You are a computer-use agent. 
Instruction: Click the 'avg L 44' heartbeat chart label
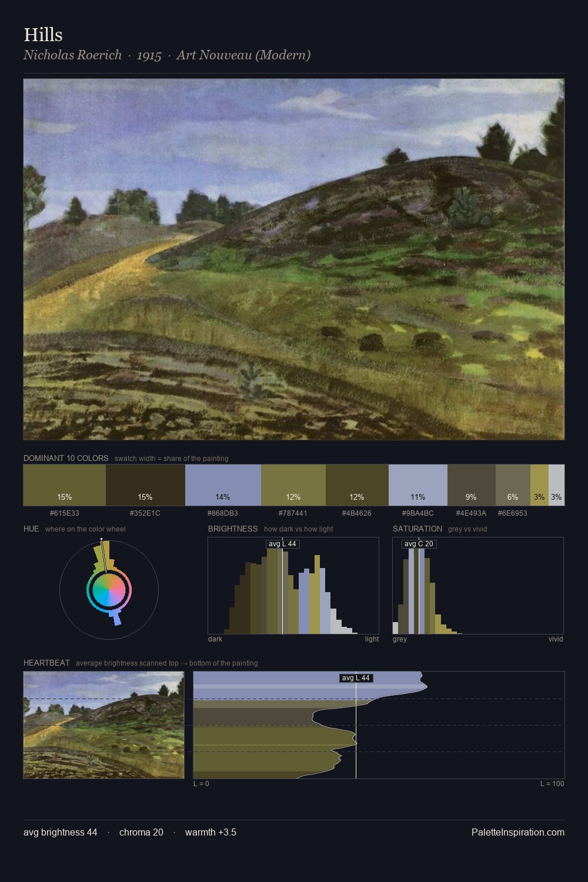(356, 678)
